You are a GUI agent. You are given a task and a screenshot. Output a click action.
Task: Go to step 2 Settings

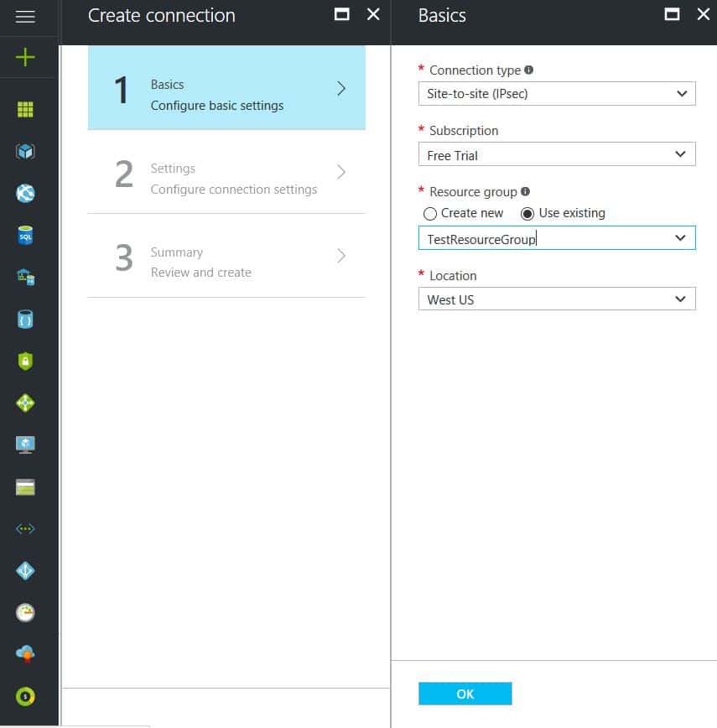pyautogui.click(x=226, y=173)
